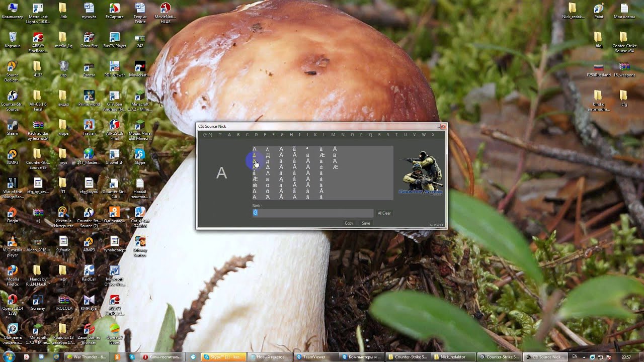Click the Copy button

(349, 223)
